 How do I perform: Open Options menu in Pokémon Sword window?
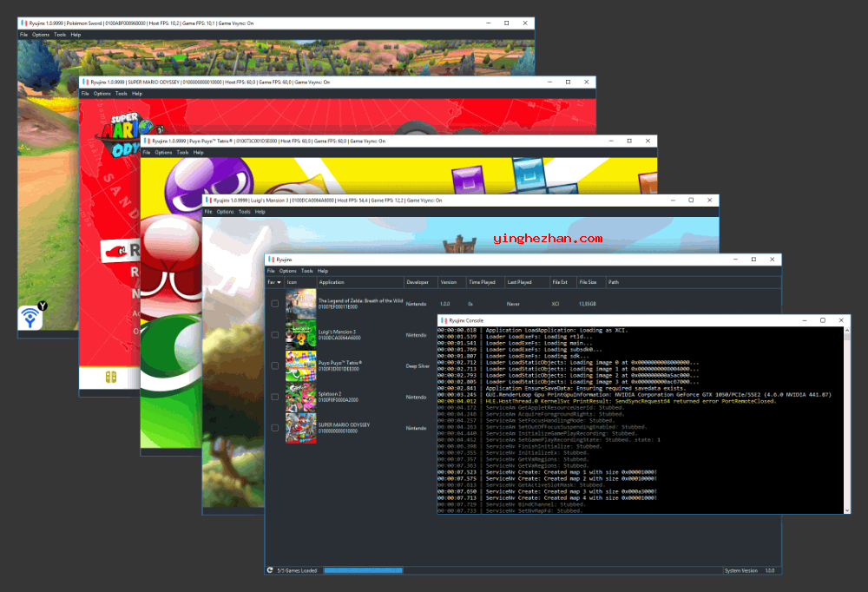pyautogui.click(x=41, y=35)
